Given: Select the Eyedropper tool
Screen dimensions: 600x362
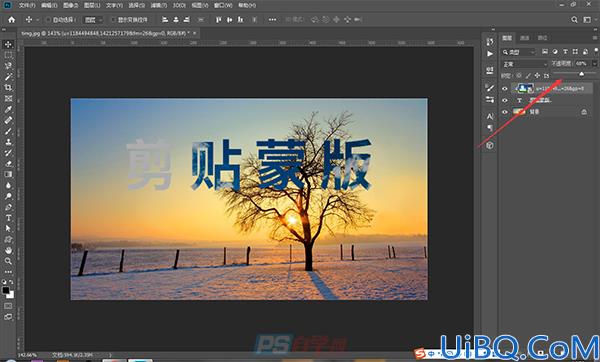Looking at the screenshot, I should [8, 109].
